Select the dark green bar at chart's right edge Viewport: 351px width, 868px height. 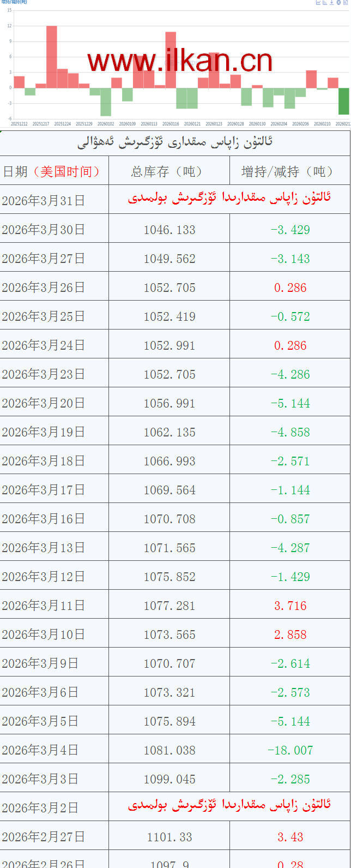[343, 101]
